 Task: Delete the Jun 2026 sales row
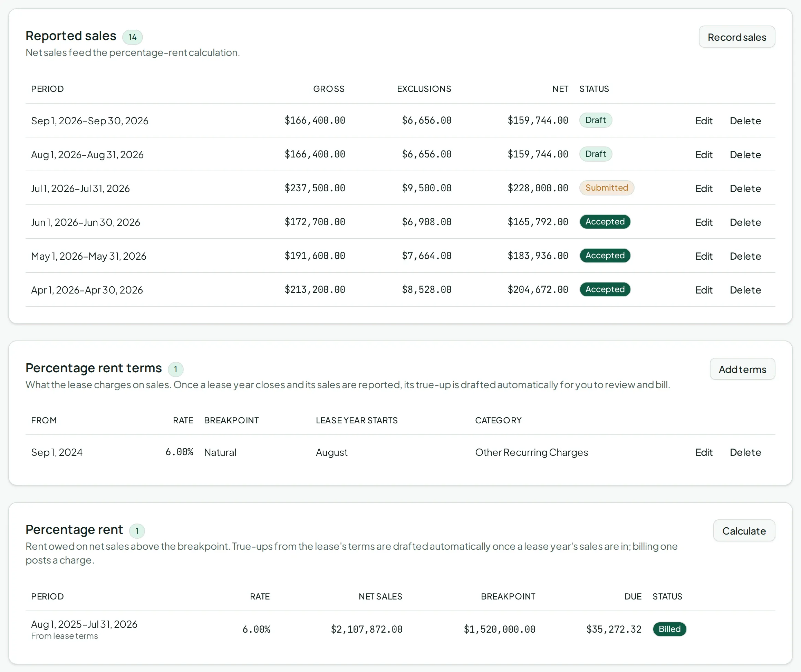tap(745, 222)
